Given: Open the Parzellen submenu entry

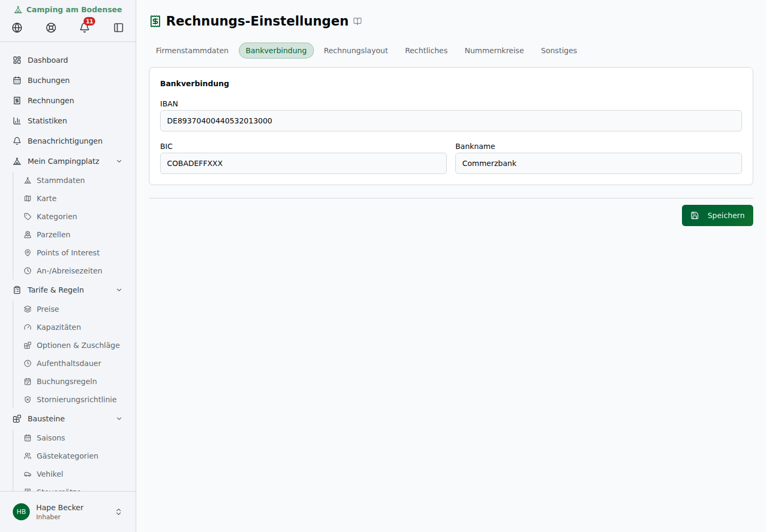Looking at the screenshot, I should click(x=74, y=235).
